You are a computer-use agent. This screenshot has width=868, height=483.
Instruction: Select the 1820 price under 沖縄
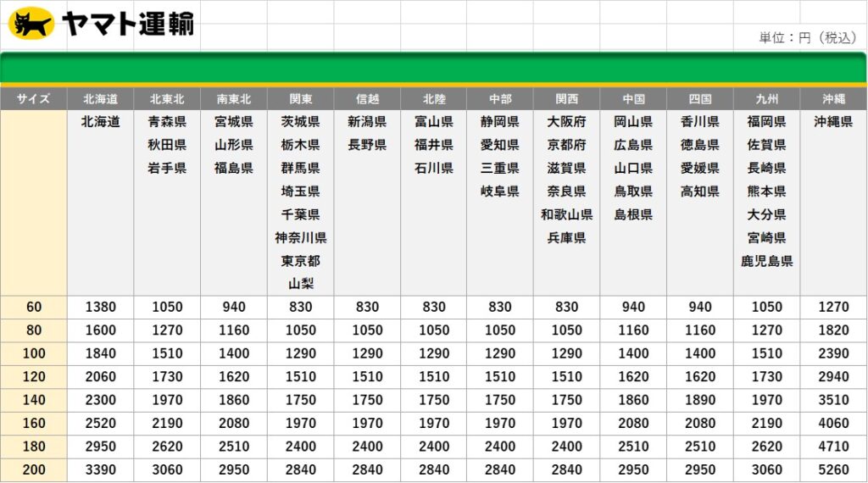(x=834, y=330)
